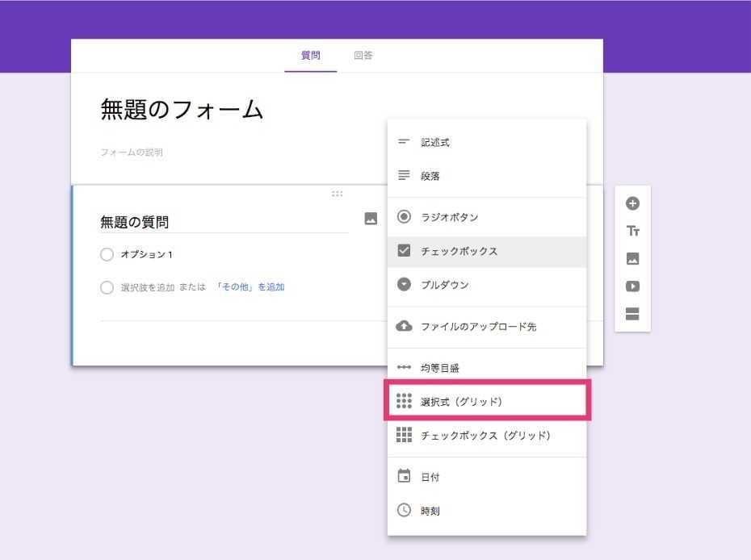Click the image icon next to 無題の質問
751x560 pixels.
371,219
